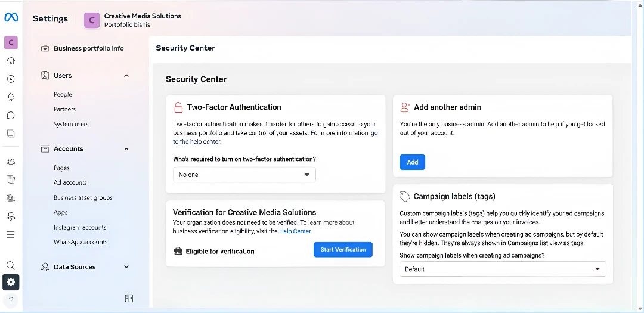Click the red unlocked padlock icon
644x313 pixels.
point(178,107)
